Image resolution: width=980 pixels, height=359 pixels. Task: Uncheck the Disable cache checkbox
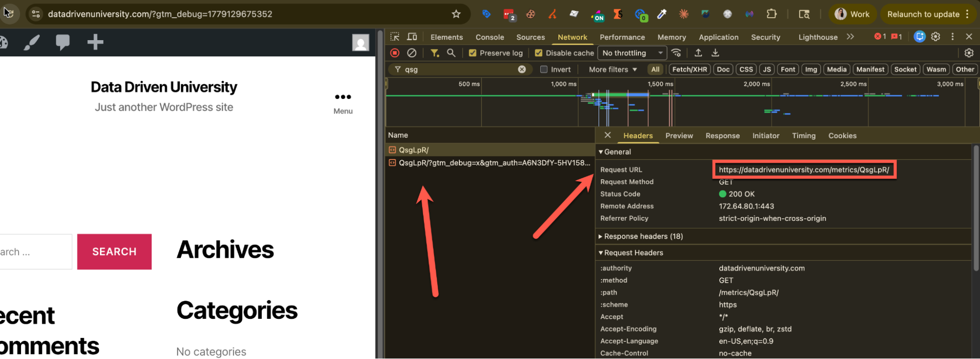[538, 53]
